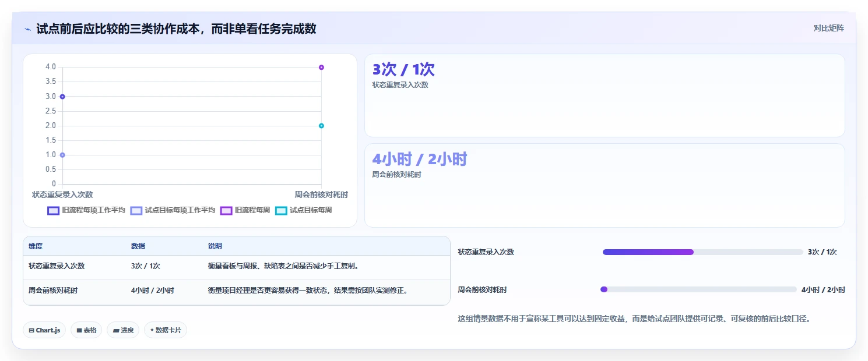Toggle the 试点目标每项工作平均 legend entry
868x361 pixels.
point(173,210)
